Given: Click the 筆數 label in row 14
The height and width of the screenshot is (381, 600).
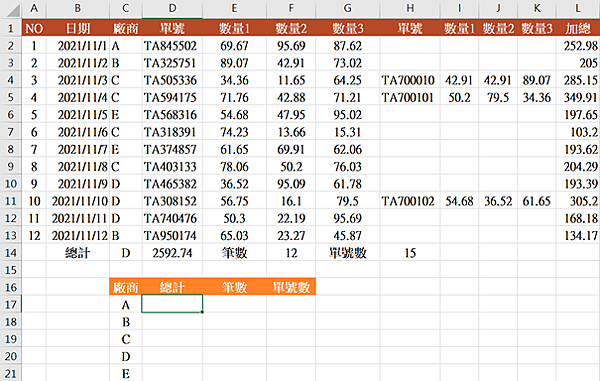Looking at the screenshot, I should 234,252.
